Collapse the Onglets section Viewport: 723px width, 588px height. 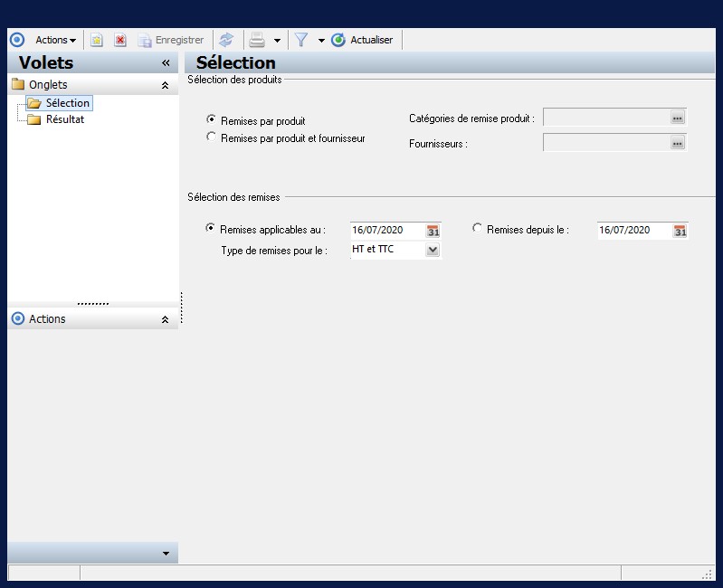(165, 85)
